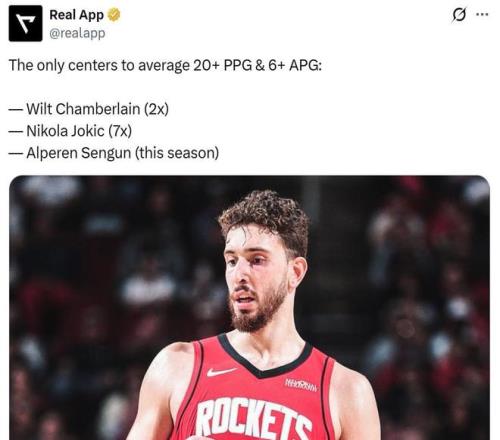Select the Nikola Jokic (7x) line
Image resolution: width=500 pixels, height=440 pixels.
pyautogui.click(x=70, y=131)
